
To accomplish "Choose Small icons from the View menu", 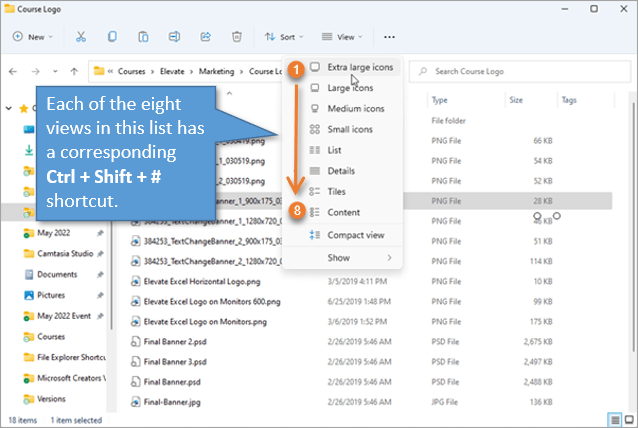I will pos(350,129).
